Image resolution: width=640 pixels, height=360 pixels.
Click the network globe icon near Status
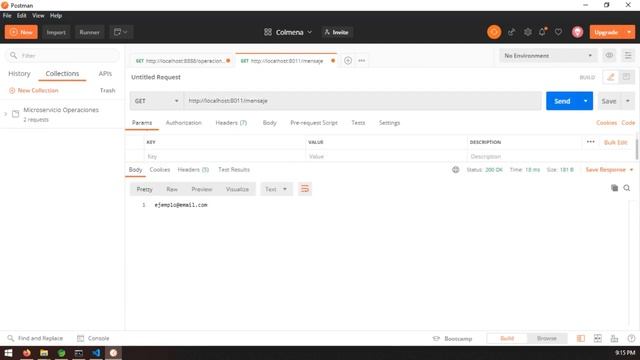pyautogui.click(x=456, y=169)
